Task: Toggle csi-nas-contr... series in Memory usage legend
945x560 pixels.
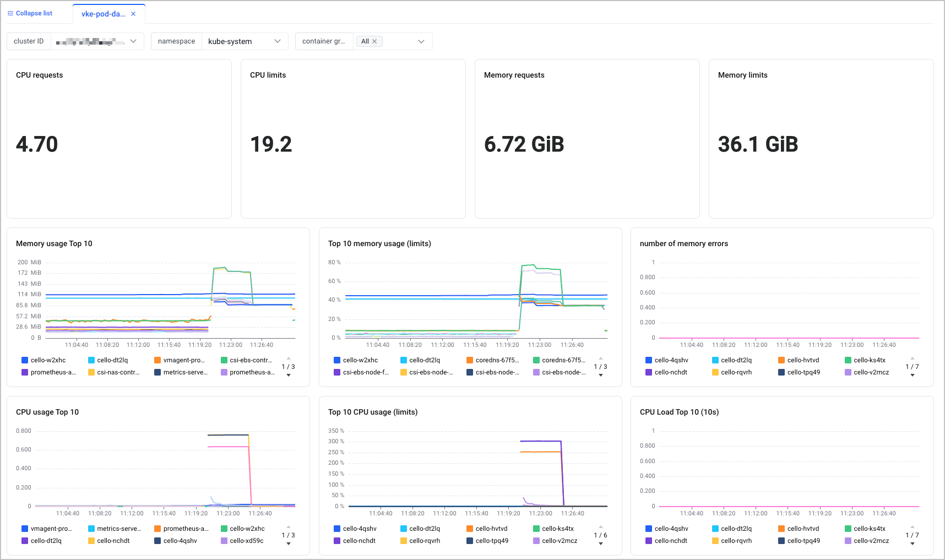Action: [114, 372]
